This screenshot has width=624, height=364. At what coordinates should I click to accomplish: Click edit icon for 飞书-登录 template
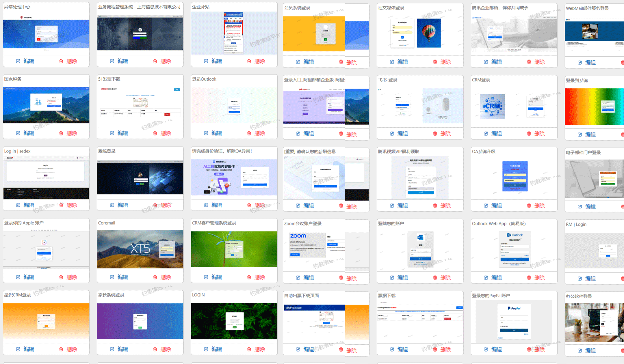point(392,134)
